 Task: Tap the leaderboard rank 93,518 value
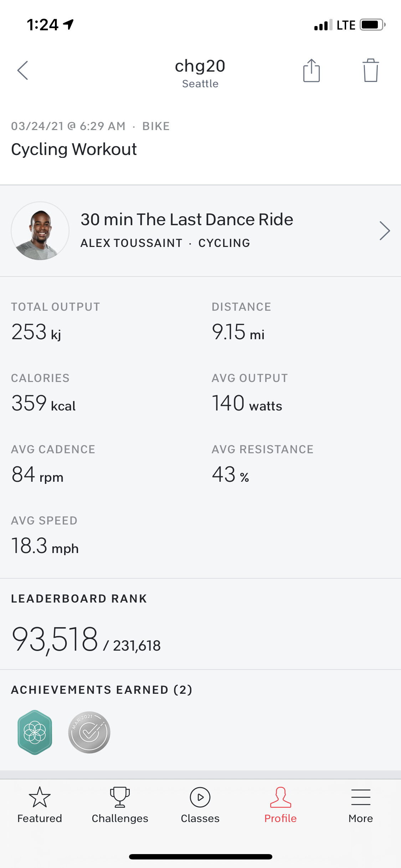click(55, 640)
